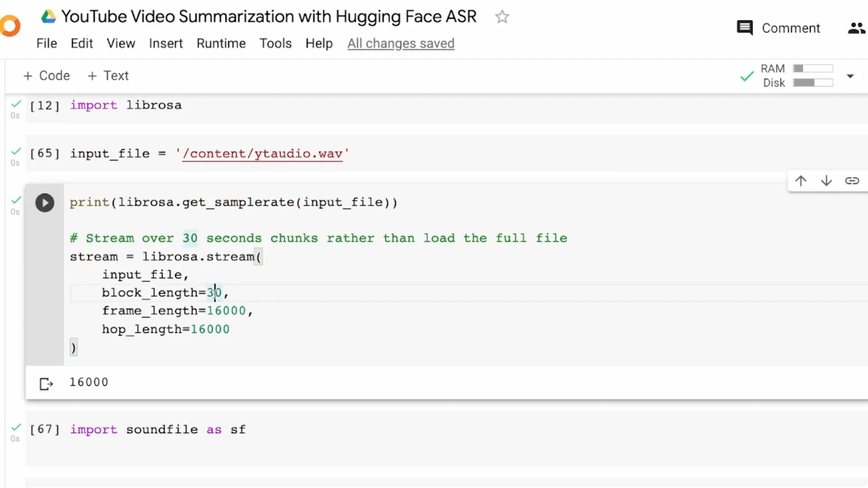
Task: Copy a link to the selected cell
Action: [852, 180]
